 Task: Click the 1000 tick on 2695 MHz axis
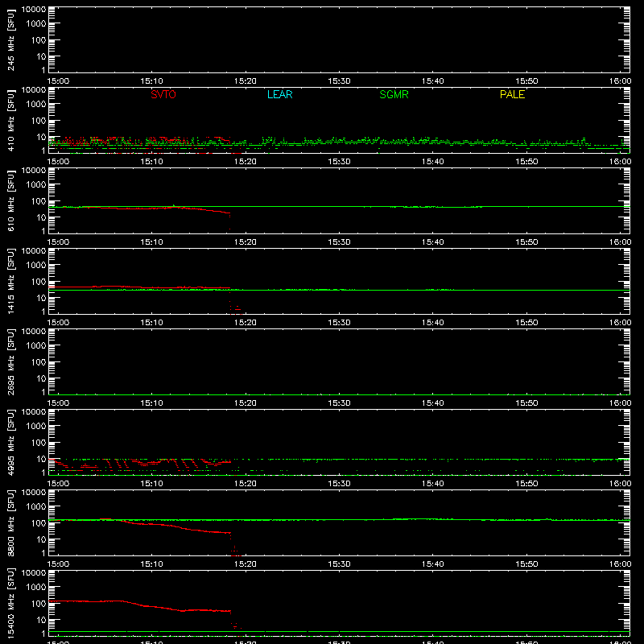pos(35,346)
